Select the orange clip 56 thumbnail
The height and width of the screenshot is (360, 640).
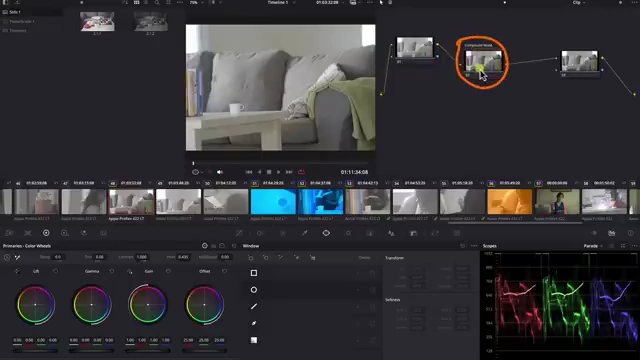click(510, 201)
